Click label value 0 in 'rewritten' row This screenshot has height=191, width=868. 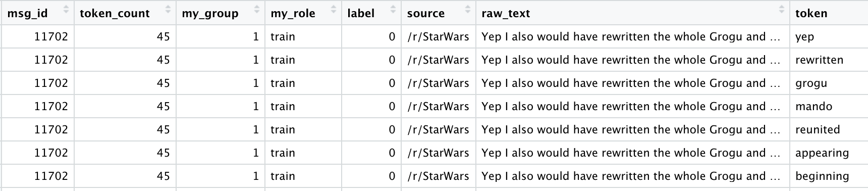[392, 60]
